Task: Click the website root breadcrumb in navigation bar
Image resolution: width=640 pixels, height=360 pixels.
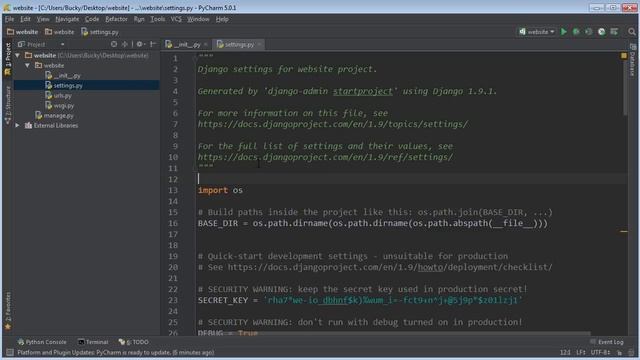Action: pyautogui.click(x=22, y=32)
